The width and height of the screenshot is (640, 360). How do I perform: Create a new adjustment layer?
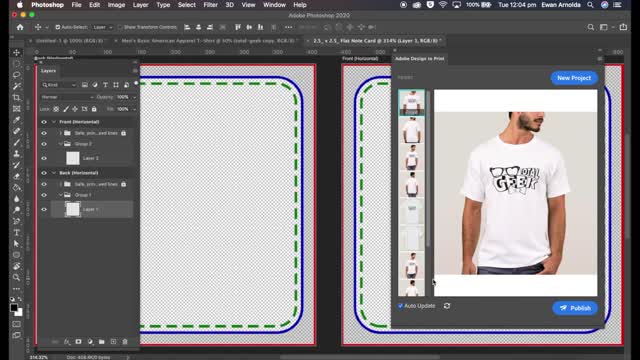click(90, 342)
